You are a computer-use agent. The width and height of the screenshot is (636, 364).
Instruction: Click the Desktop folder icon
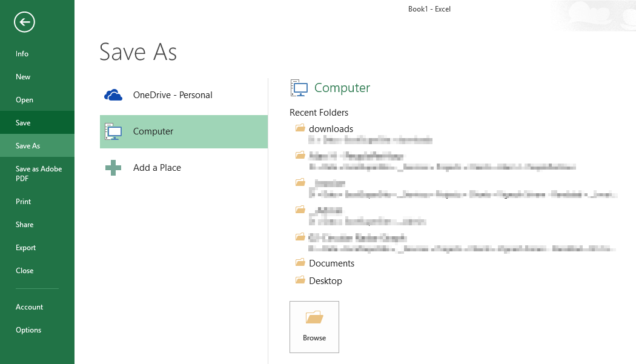[300, 280]
